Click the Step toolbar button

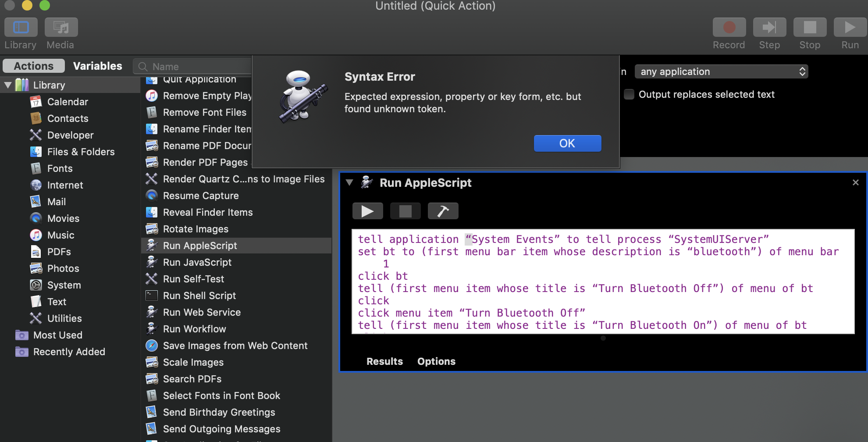click(x=769, y=27)
